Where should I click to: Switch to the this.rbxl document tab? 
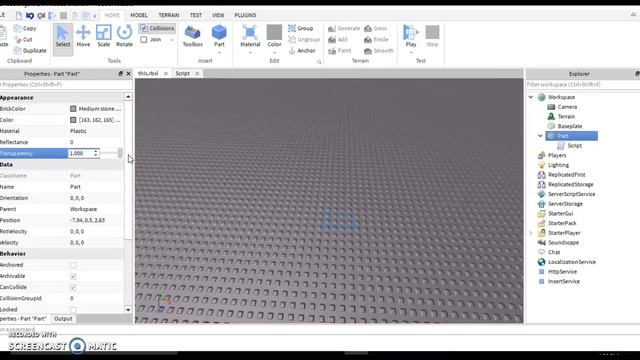148,73
